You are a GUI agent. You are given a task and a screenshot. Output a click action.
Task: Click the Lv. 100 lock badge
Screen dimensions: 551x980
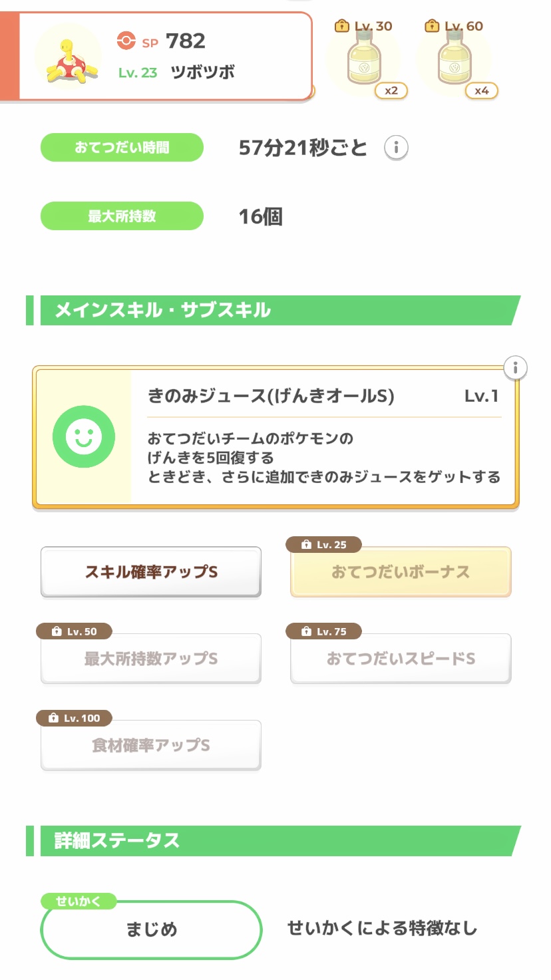point(74,718)
